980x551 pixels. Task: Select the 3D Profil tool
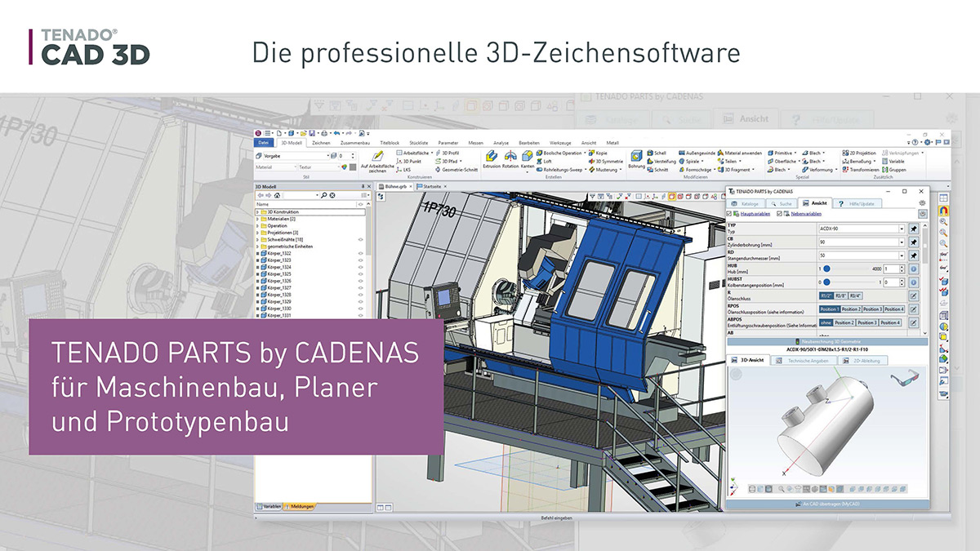(x=448, y=153)
